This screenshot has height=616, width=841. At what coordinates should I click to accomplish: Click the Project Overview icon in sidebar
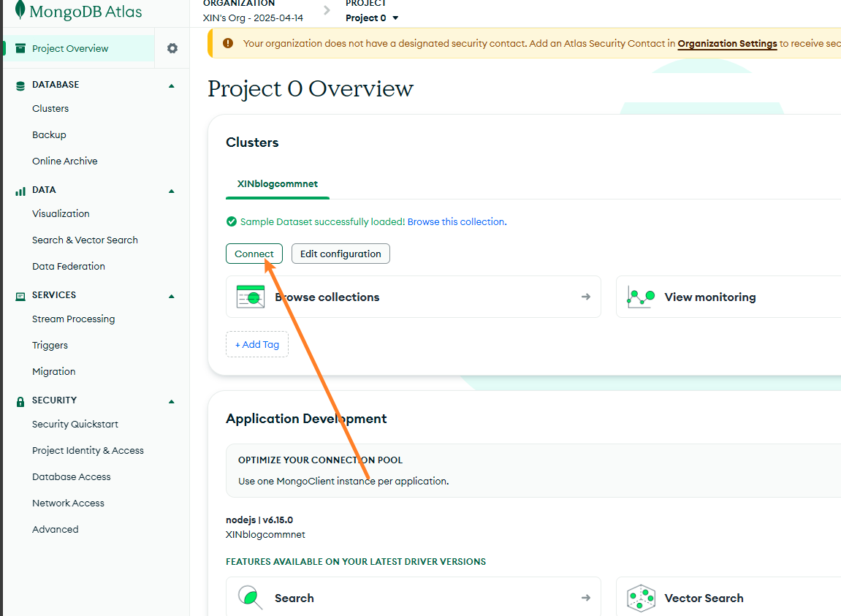pos(20,48)
